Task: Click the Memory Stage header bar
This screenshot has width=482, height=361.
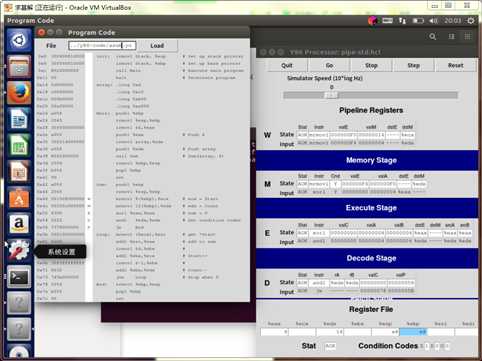Action: (x=367, y=160)
